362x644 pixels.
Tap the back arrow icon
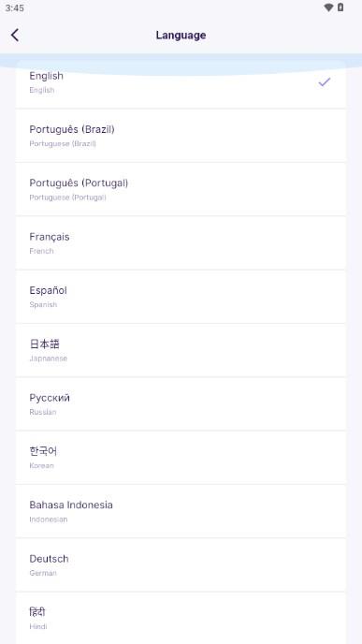(15, 36)
